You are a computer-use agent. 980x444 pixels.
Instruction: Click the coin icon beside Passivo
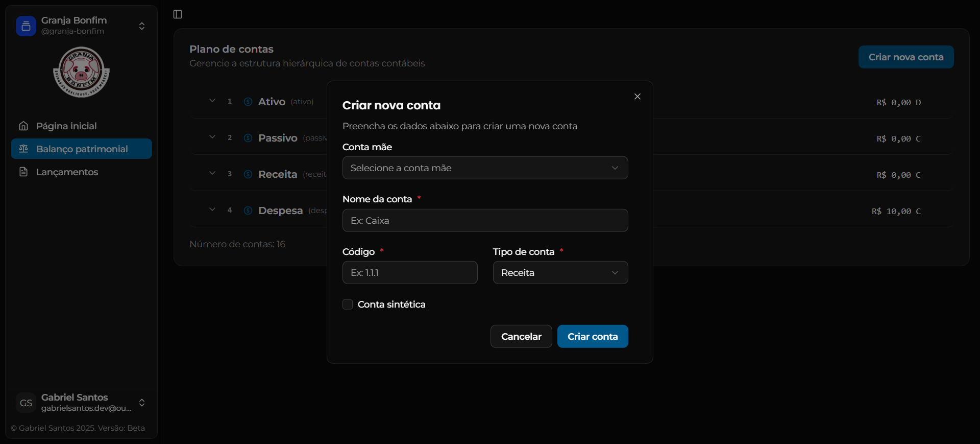click(x=248, y=138)
